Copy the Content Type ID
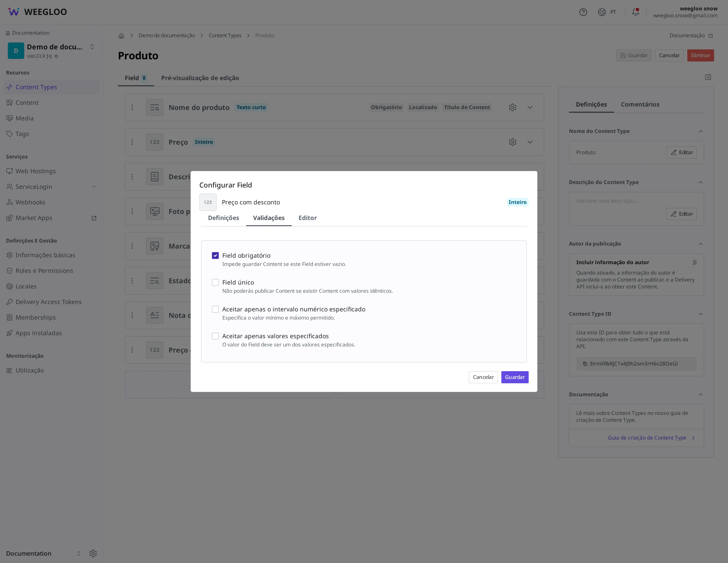This screenshot has height=563, width=728. [x=585, y=364]
